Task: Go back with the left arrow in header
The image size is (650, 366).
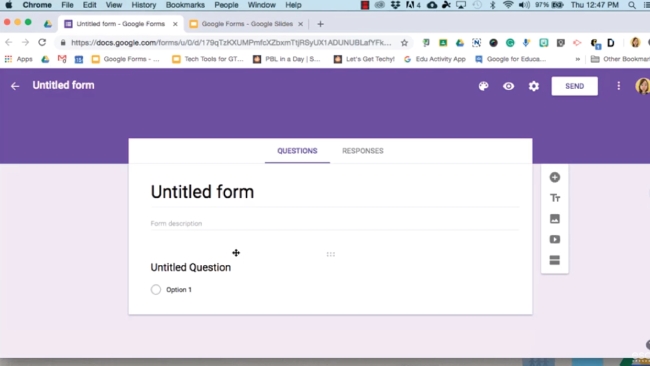Action: pos(15,86)
